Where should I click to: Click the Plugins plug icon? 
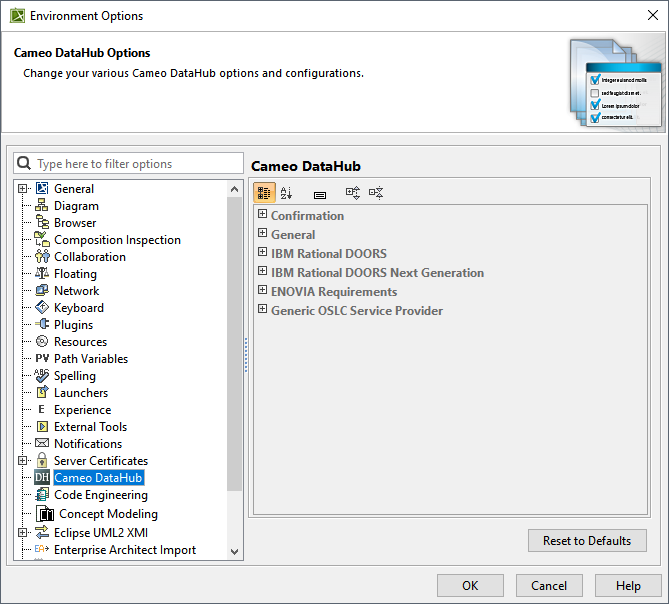tap(42, 324)
